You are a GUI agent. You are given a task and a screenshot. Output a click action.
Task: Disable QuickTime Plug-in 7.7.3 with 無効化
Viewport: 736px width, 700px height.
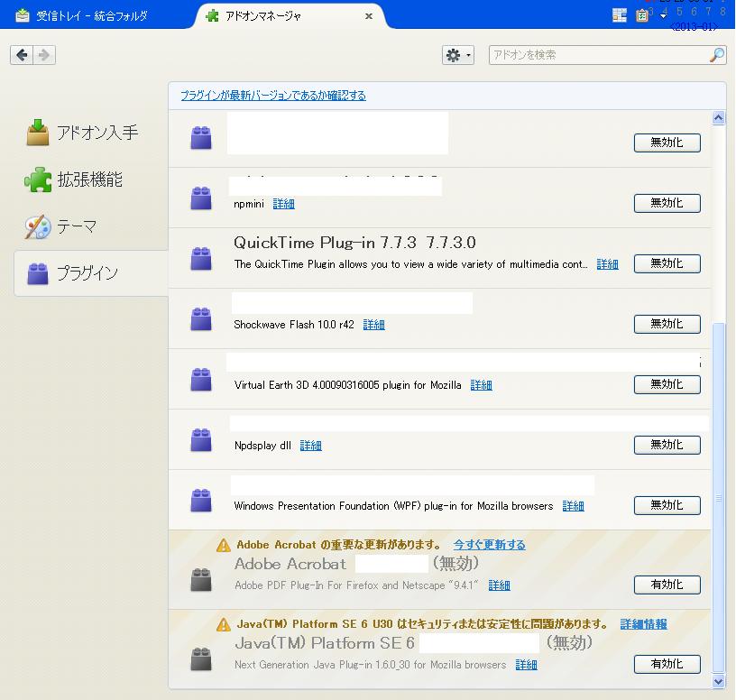tap(667, 263)
